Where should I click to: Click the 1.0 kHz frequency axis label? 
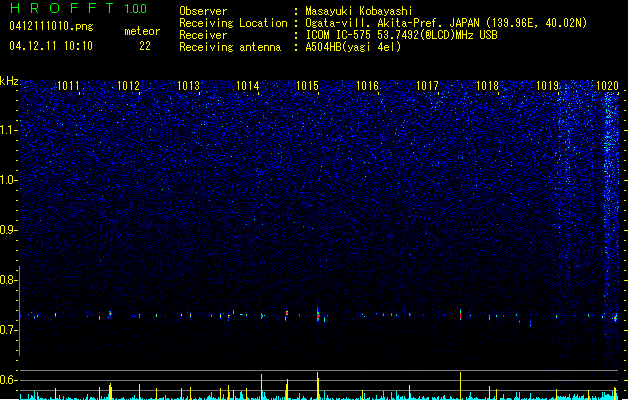click(9, 180)
